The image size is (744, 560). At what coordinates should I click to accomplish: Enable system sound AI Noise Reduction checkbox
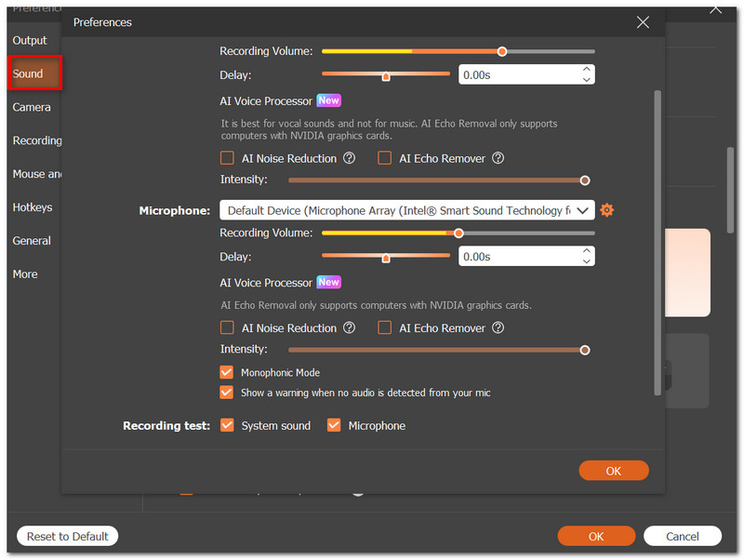tap(227, 158)
